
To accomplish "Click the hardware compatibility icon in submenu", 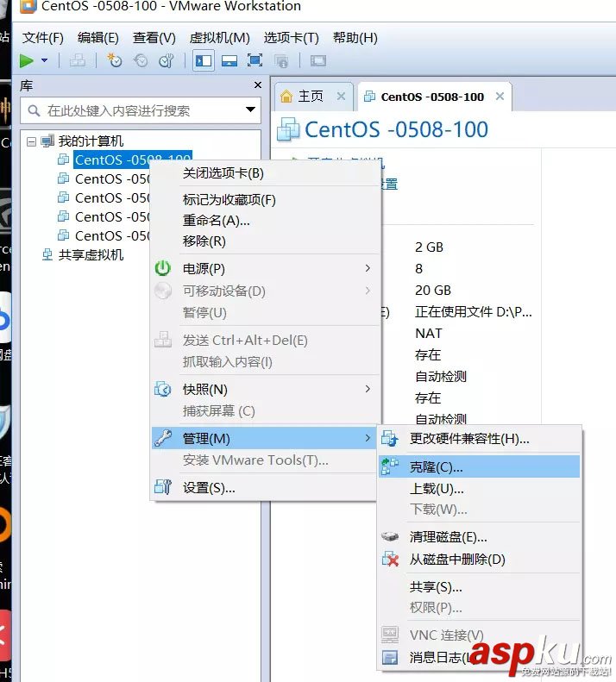I will click(x=390, y=439).
